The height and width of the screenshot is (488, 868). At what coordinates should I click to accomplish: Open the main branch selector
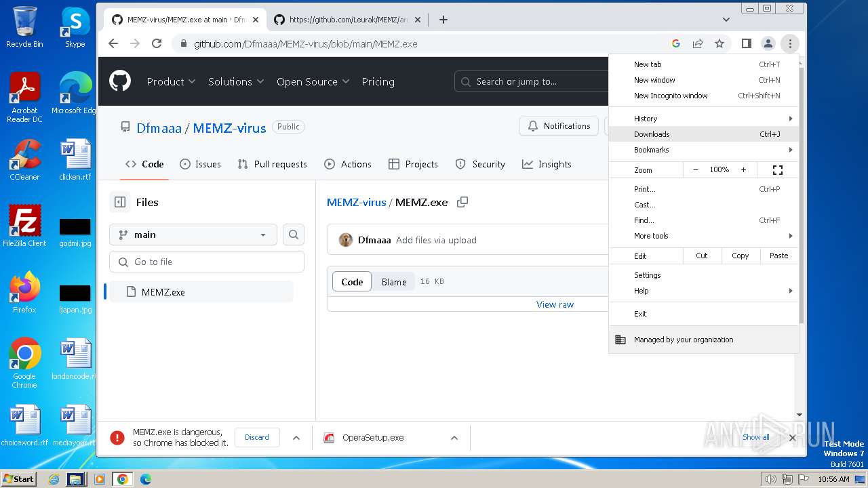click(x=193, y=235)
